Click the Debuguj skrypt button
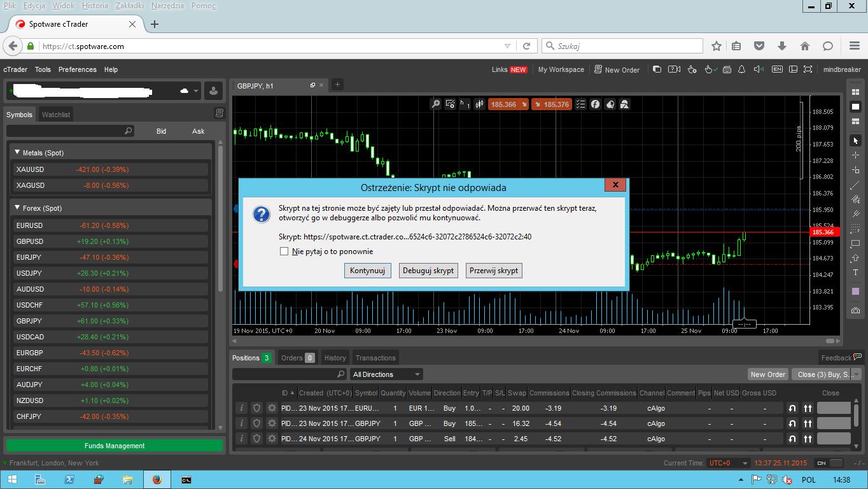This screenshot has height=489, width=868. [428, 271]
